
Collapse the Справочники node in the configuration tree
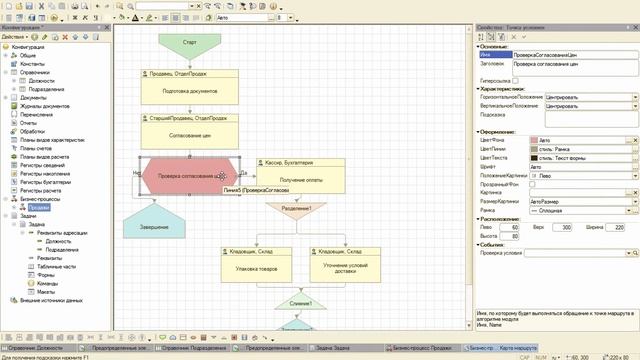point(6,72)
